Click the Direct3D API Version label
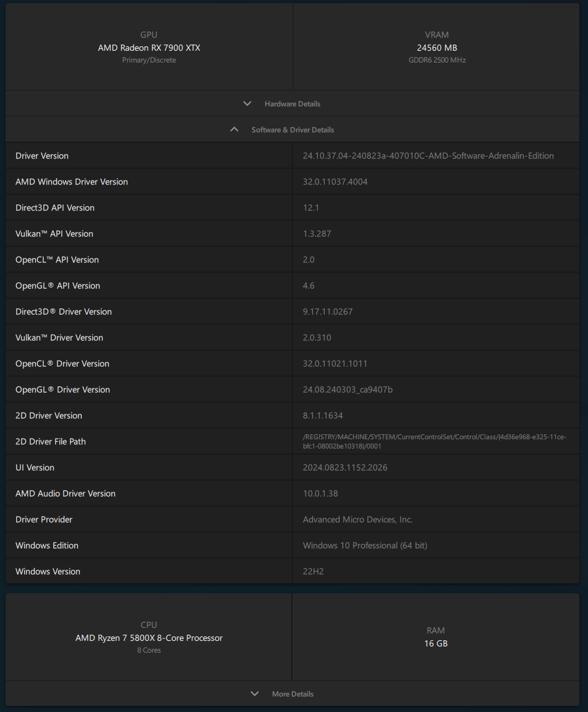 pos(55,207)
